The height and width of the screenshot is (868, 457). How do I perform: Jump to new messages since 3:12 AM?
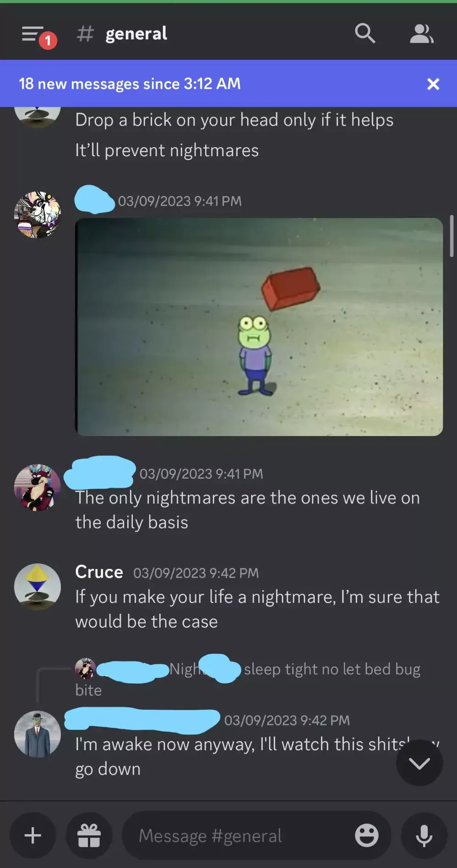click(x=130, y=84)
